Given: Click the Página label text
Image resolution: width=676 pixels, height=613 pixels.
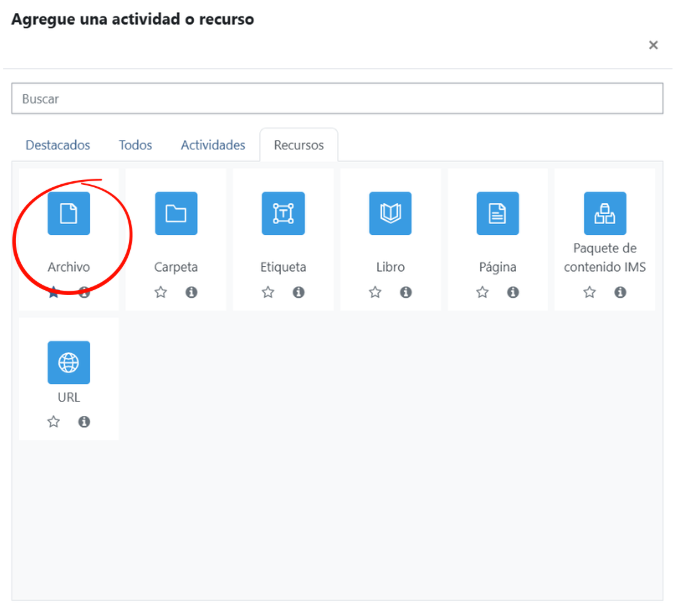Looking at the screenshot, I should point(498,267).
